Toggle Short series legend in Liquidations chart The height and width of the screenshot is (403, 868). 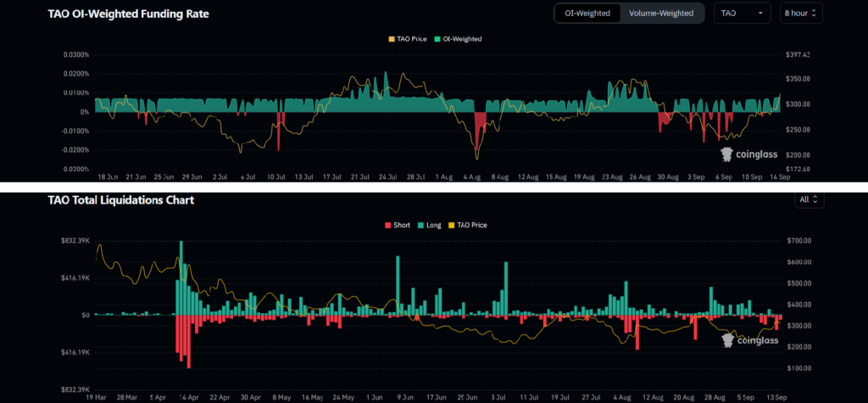coord(397,225)
